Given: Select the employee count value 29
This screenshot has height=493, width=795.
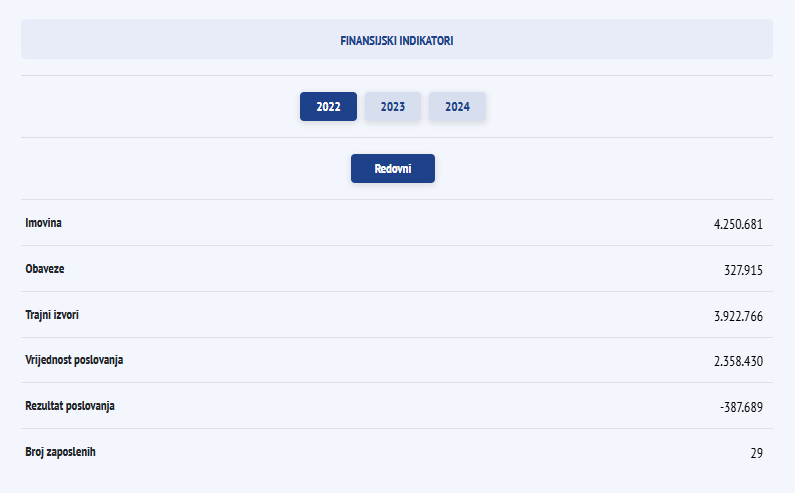Looking at the screenshot, I should [x=756, y=453].
